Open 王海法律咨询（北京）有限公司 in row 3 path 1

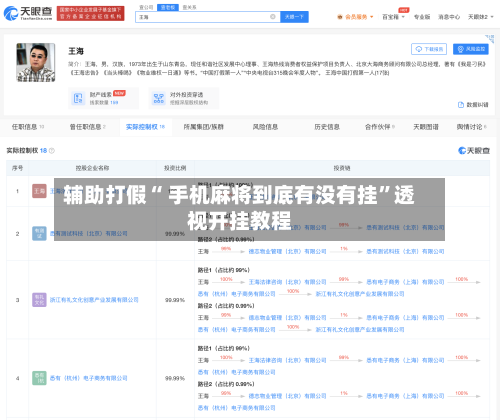pos(287,282)
